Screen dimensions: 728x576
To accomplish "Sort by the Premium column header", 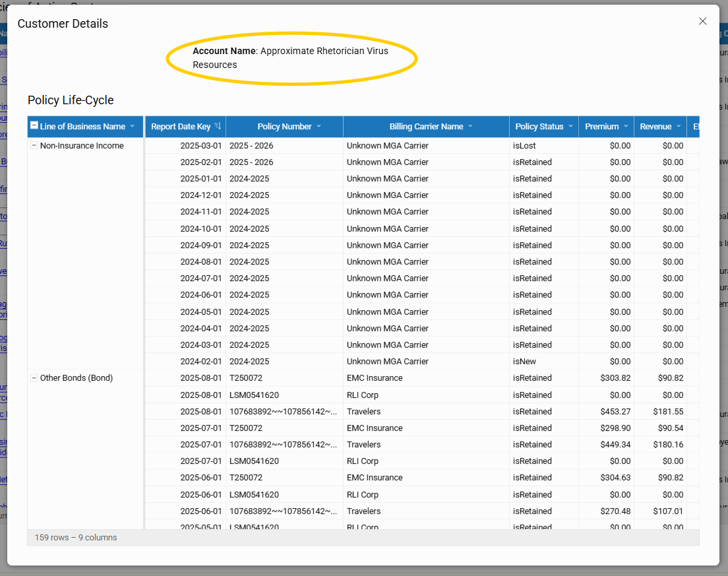I will 601,126.
